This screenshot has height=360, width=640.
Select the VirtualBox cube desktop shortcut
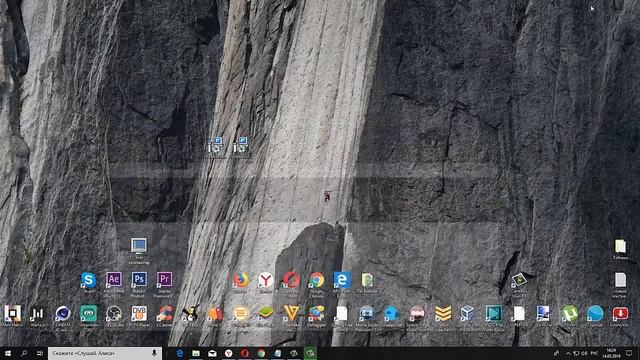point(468,313)
